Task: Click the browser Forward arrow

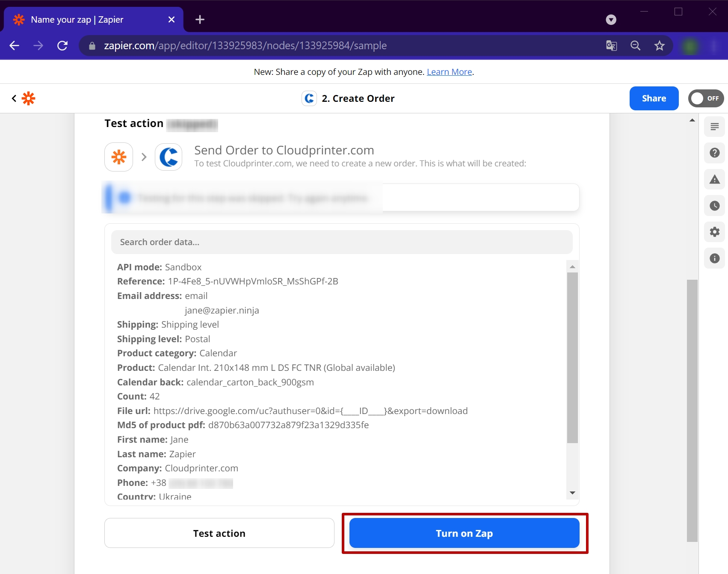Action: (38, 46)
